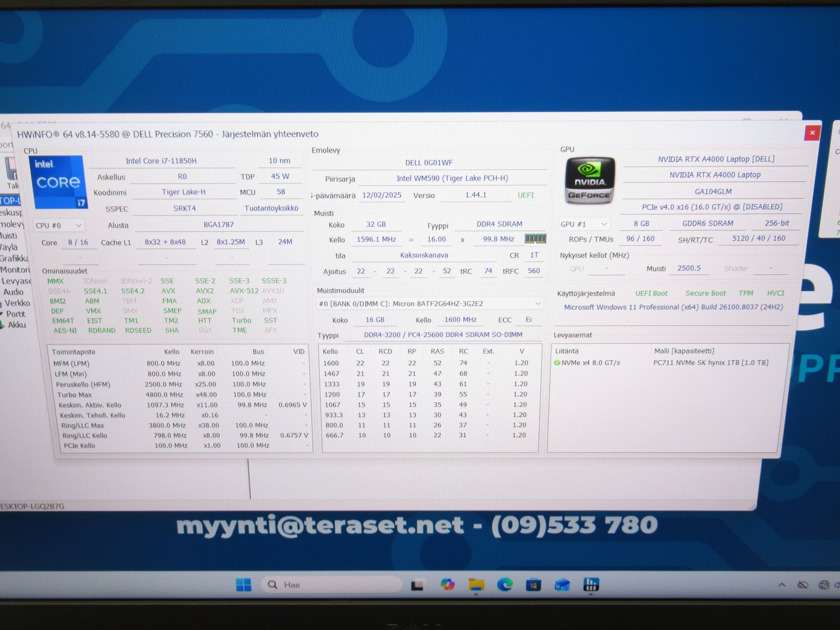Viewport: 840px width, 630px height.
Task: Click the cloud sync tray icon
Action: point(803,585)
